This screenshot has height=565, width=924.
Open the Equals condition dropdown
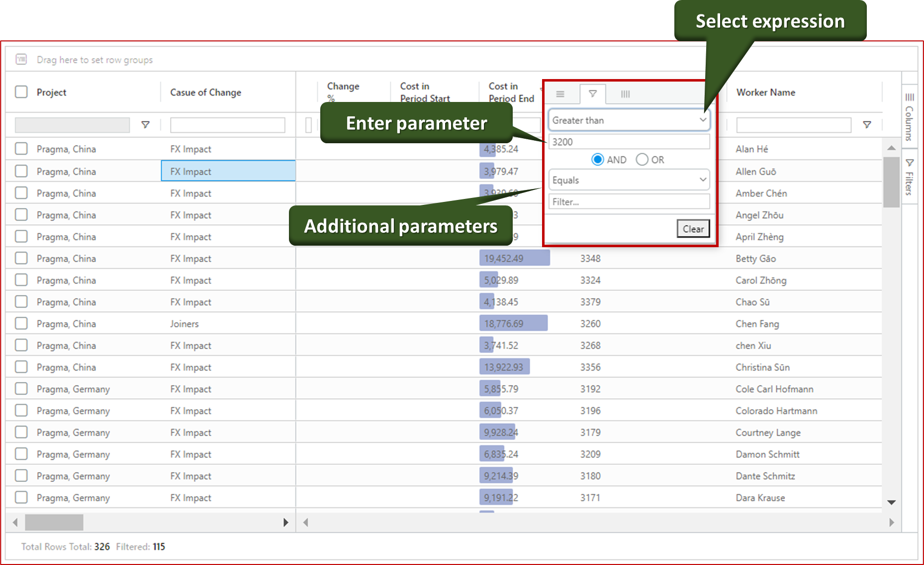click(x=629, y=180)
